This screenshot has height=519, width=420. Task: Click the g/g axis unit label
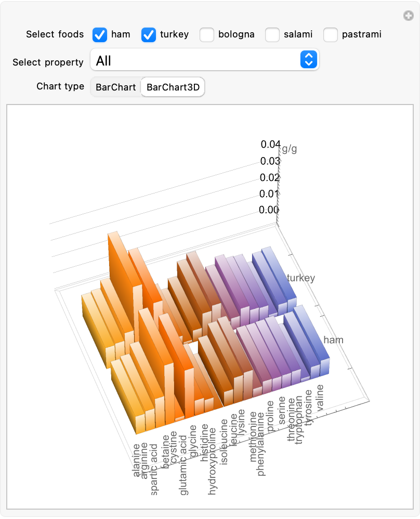tap(290, 149)
